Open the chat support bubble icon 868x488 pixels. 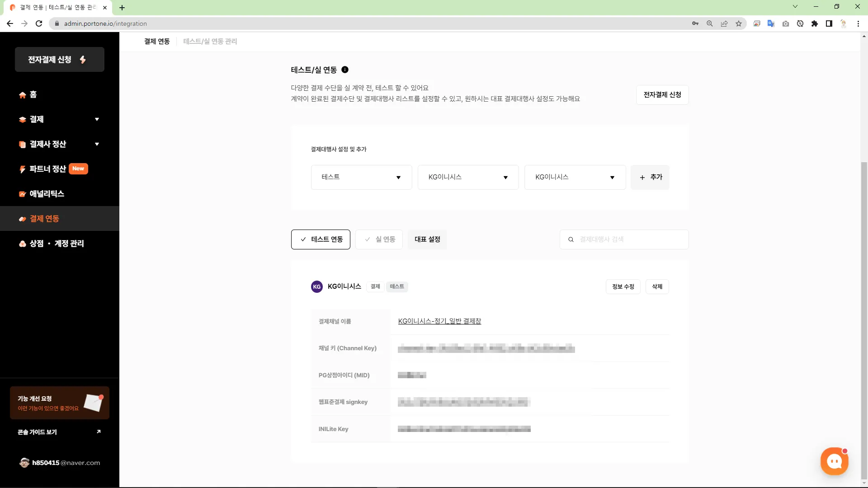pos(834,461)
